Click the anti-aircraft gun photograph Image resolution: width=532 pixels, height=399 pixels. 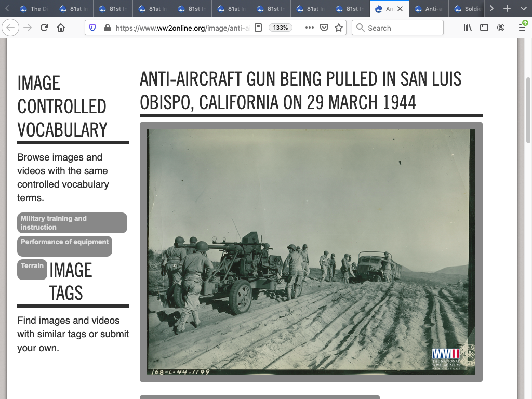pyautogui.click(x=311, y=251)
